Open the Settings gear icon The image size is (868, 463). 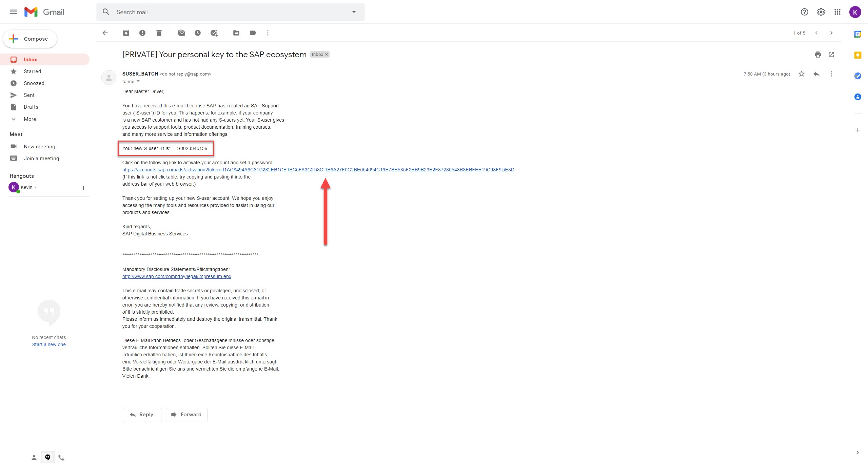click(x=821, y=12)
